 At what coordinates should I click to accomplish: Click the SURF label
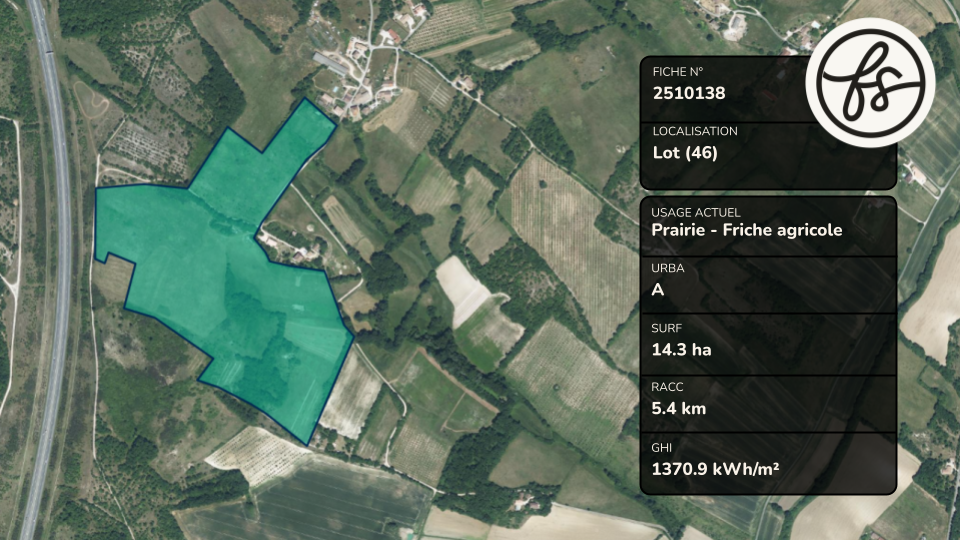[666, 328]
